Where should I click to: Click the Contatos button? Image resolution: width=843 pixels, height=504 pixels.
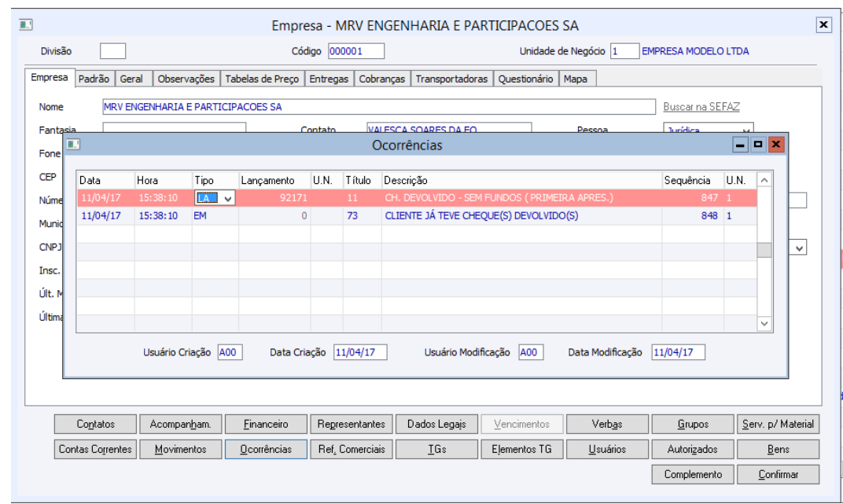(x=95, y=424)
